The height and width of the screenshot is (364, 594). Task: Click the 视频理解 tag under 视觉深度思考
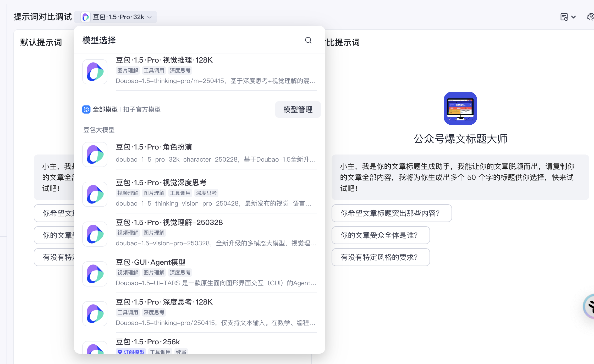128,193
